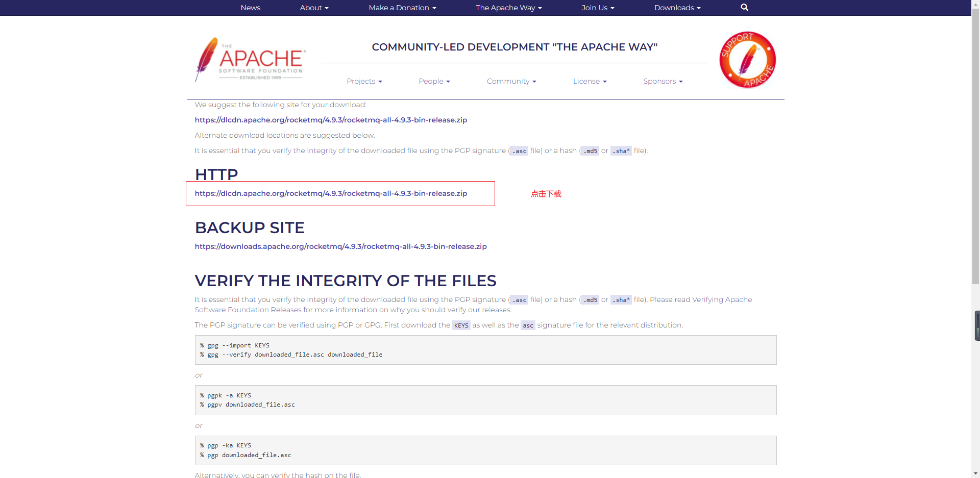Expand the Sponsors submenu
The width and height of the screenshot is (980, 478).
coord(663,81)
